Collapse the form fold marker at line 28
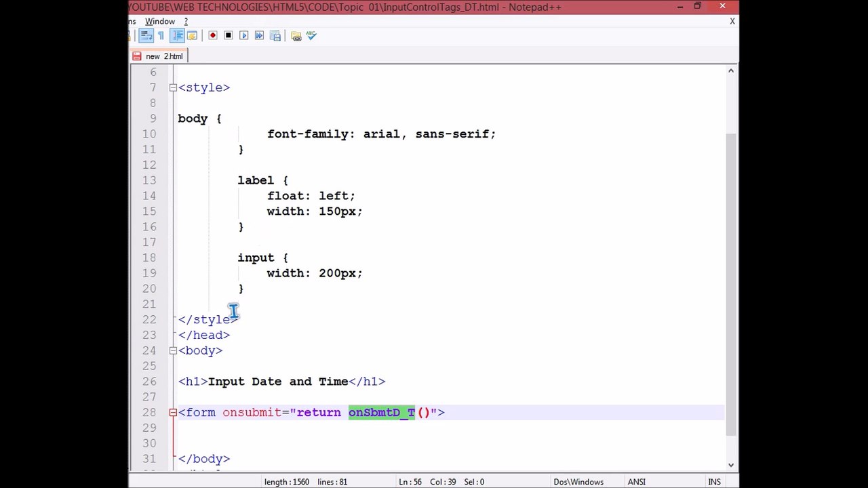Screen dimensions: 868x488 point(173,412)
